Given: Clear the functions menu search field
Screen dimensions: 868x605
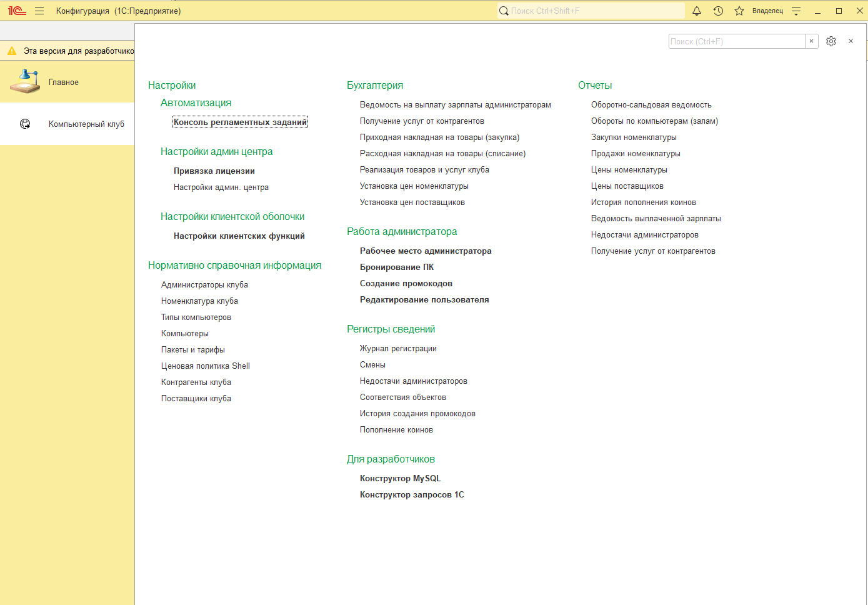Looking at the screenshot, I should (811, 41).
